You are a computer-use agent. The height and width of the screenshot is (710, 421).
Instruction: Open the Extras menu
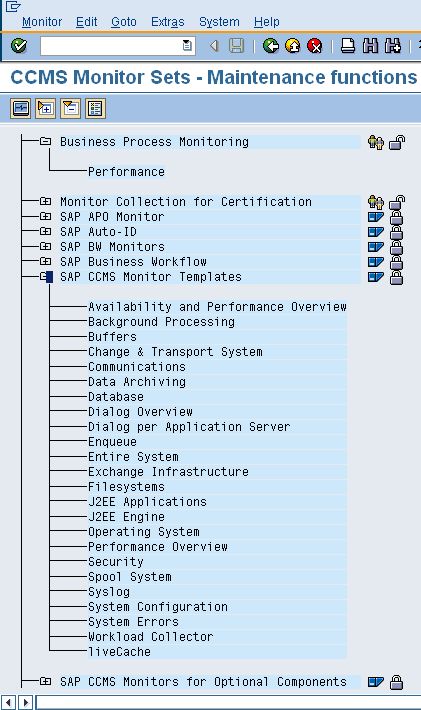(167, 22)
